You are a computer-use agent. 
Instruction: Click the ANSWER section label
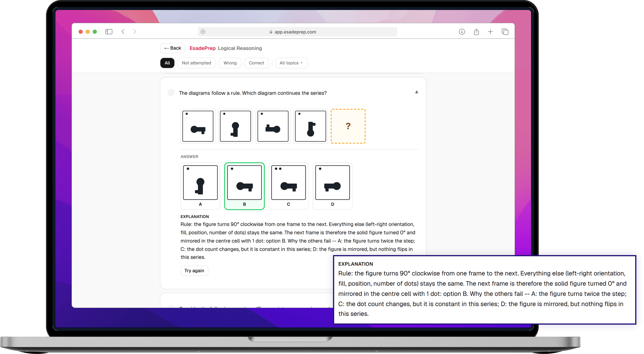[189, 157]
